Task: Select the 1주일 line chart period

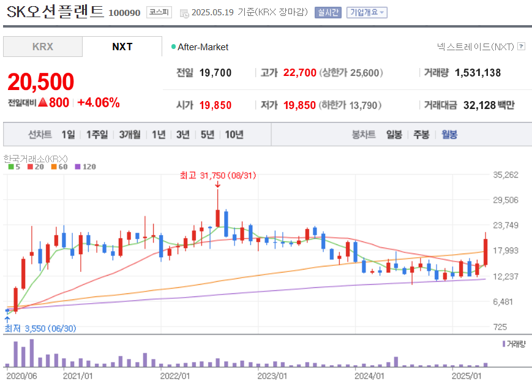Action: [97, 134]
